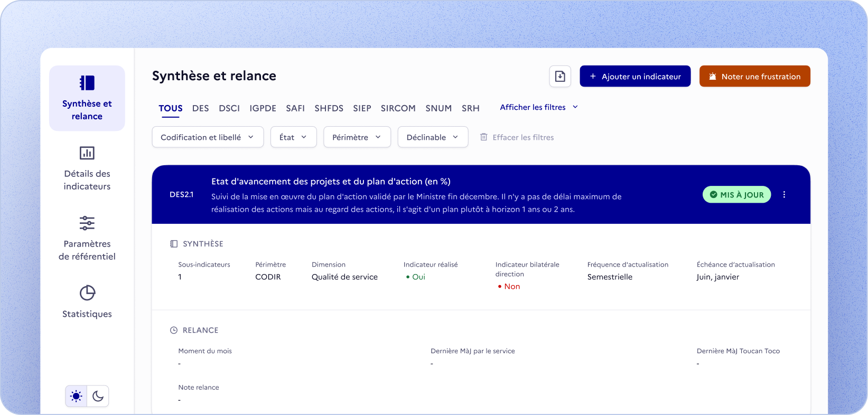Open the three-dot menu for DES2.1
This screenshot has height=415, width=868.
[784, 195]
